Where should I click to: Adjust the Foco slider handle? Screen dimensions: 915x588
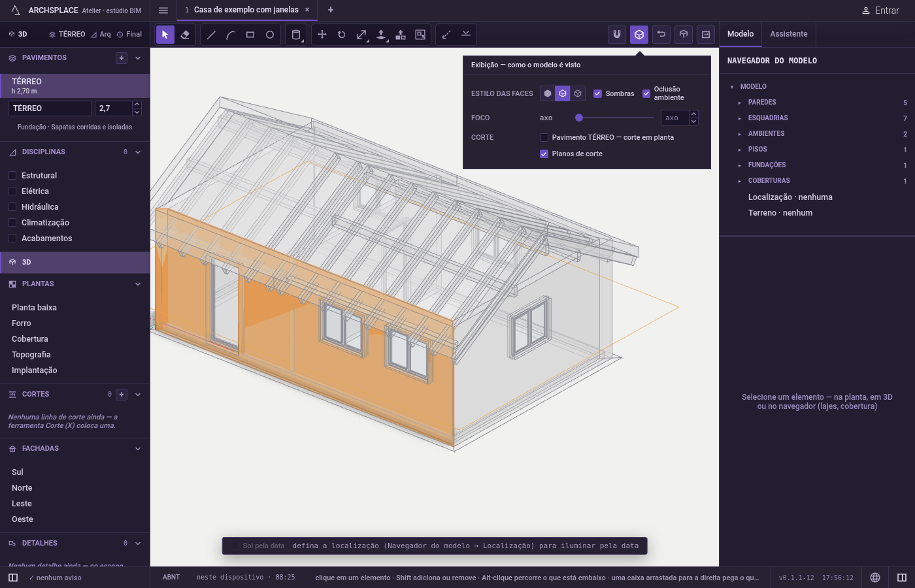579,118
